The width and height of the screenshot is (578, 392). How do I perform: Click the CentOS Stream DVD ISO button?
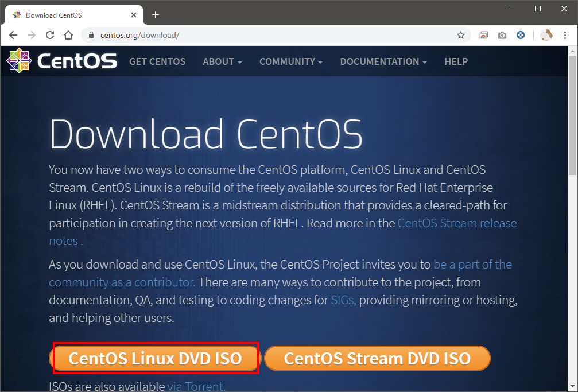coord(377,358)
